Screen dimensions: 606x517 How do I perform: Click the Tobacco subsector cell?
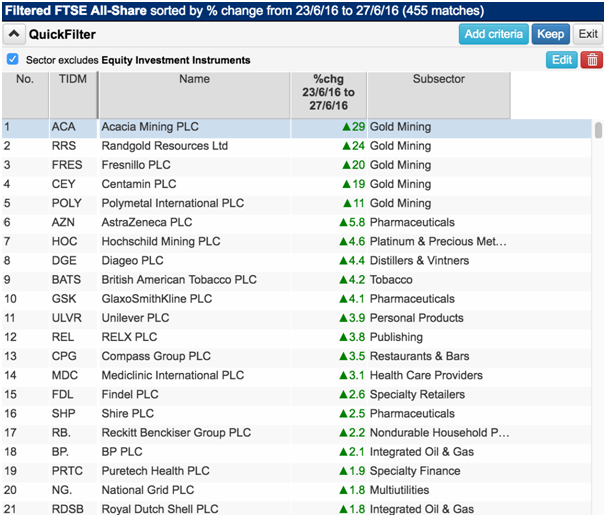click(x=391, y=280)
